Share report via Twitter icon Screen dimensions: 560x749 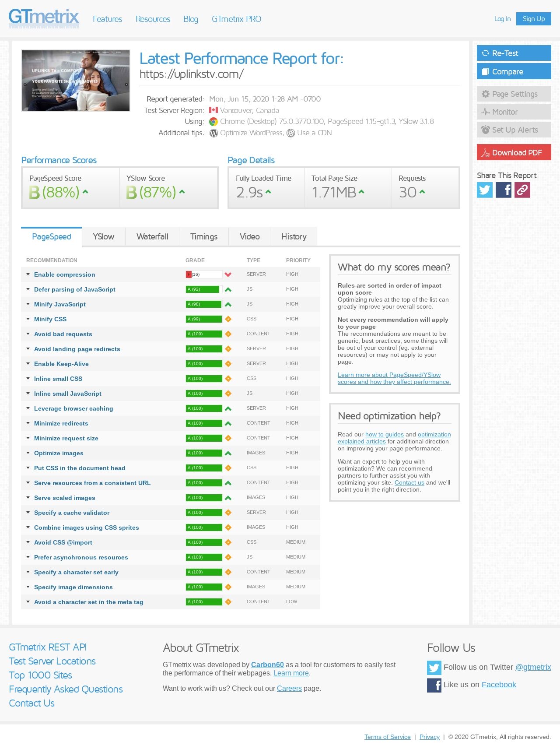tap(485, 190)
